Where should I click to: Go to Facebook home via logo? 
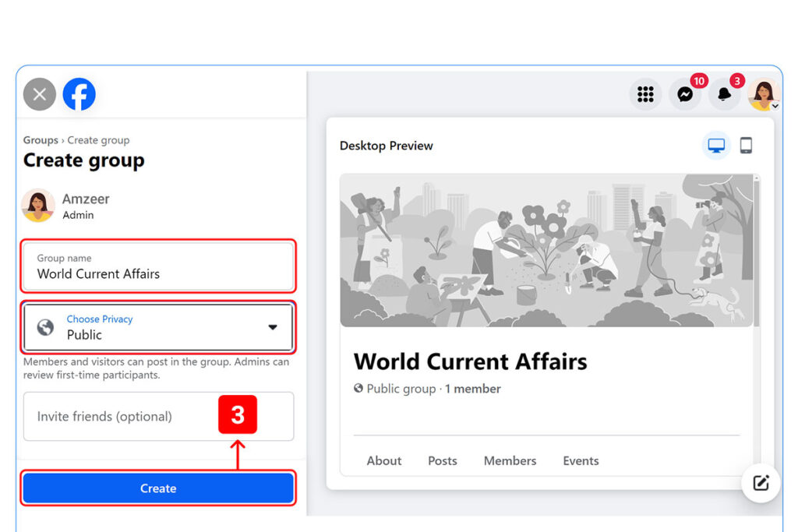[x=79, y=94]
